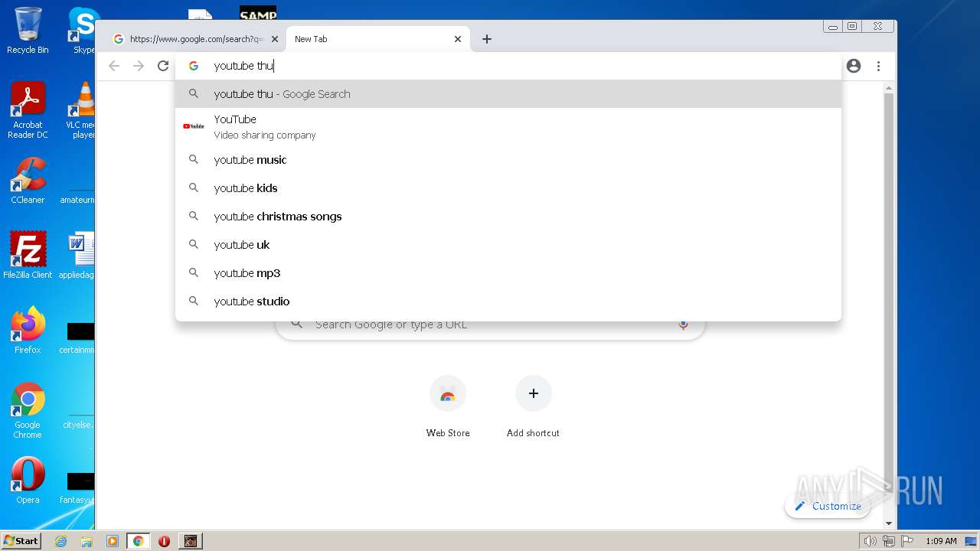Reload the page with the refresh icon
Screen dimensions: 980x551
point(163,66)
